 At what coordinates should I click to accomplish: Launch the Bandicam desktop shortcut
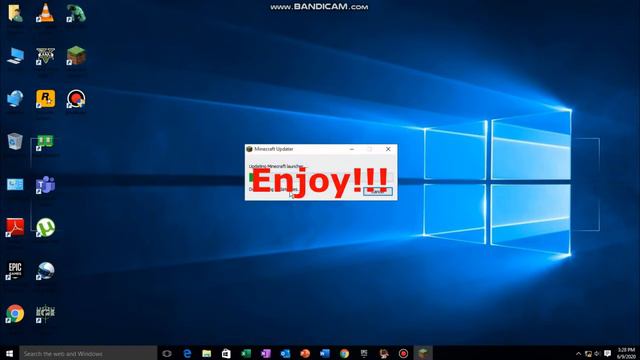76,99
